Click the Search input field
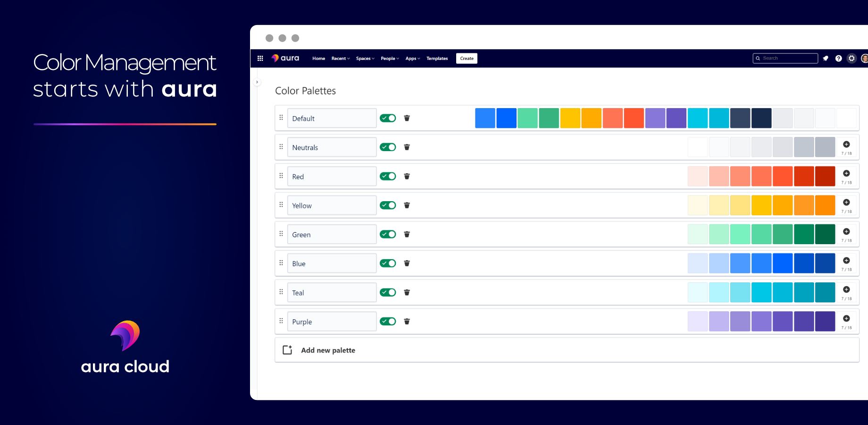 pos(785,58)
